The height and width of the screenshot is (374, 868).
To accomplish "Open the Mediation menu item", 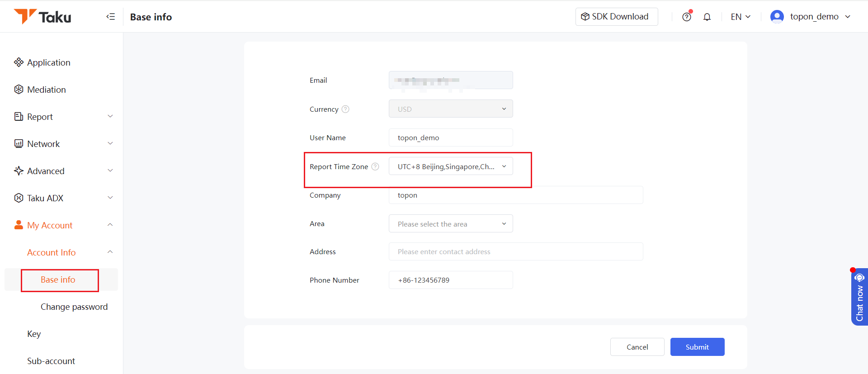I will pyautogui.click(x=47, y=90).
